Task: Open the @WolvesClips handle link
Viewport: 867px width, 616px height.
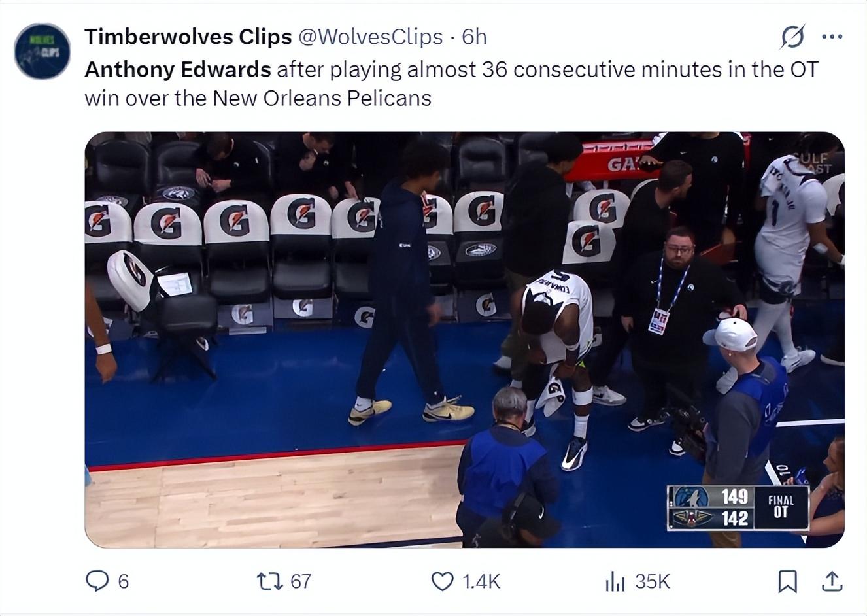Action: [371, 37]
